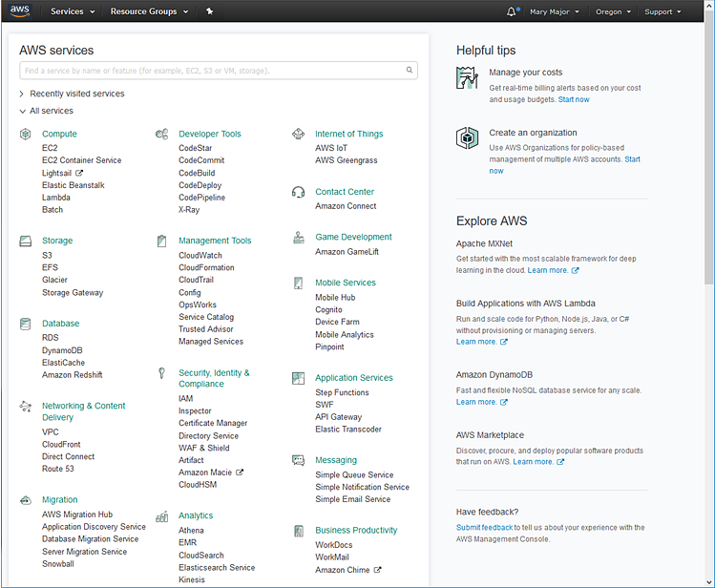Open the Mary Major account dropdown
The image size is (715, 588).
(555, 11)
